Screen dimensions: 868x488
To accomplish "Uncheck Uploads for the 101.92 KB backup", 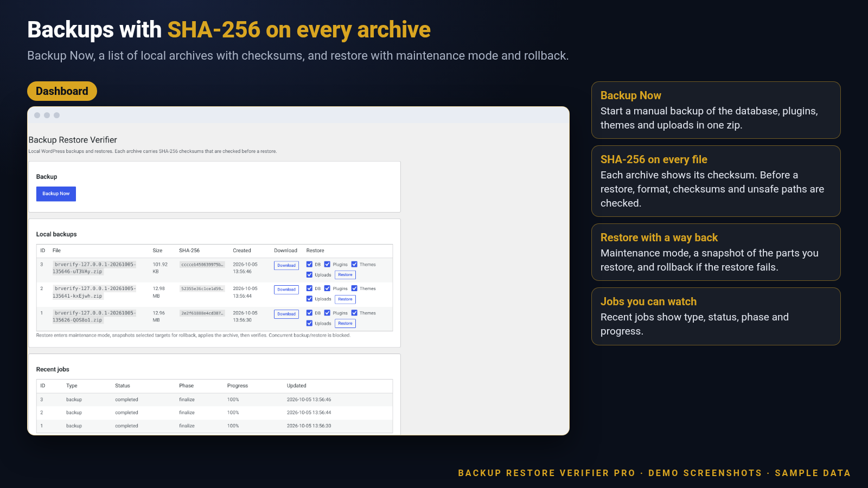I will (309, 274).
